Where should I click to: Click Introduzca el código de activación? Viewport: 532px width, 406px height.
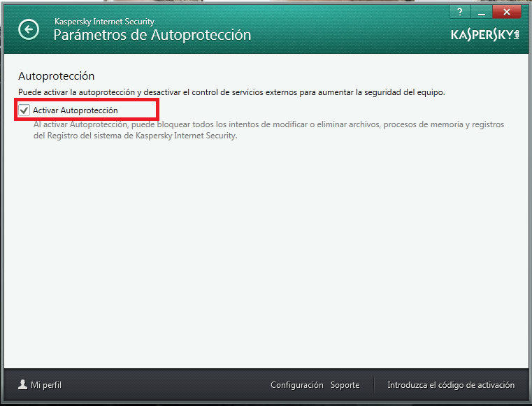[x=451, y=385]
